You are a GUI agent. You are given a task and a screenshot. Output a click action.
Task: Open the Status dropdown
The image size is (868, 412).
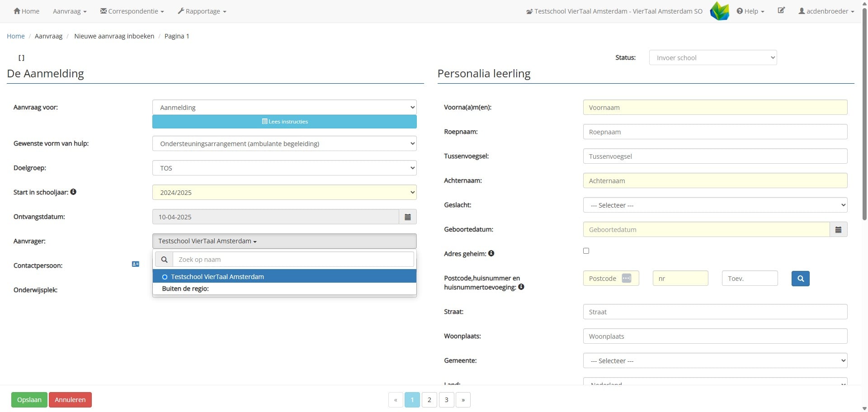coord(713,57)
